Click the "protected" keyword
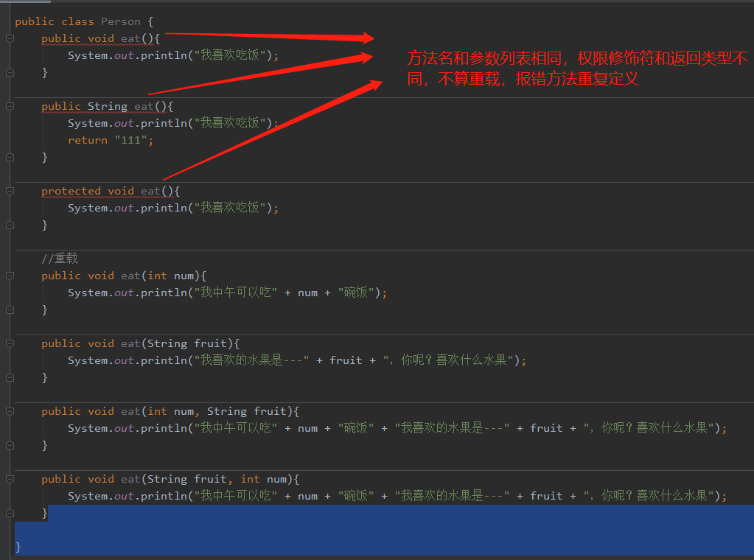 coord(71,192)
